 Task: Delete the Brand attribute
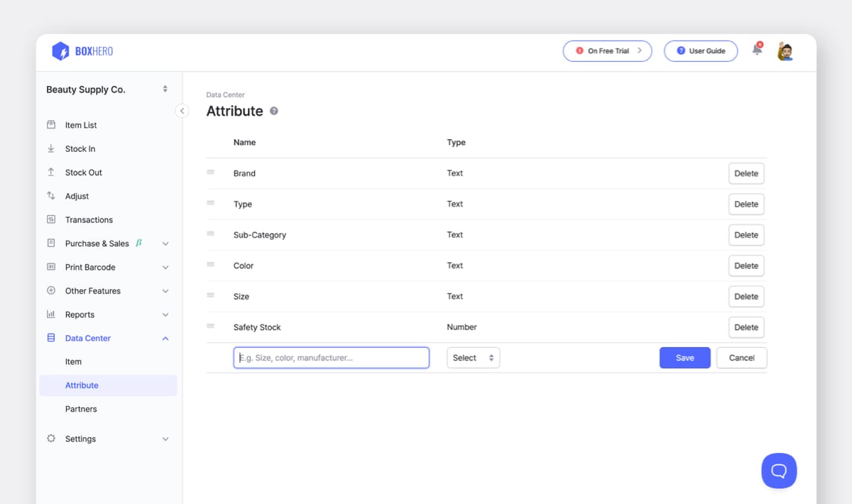(746, 172)
